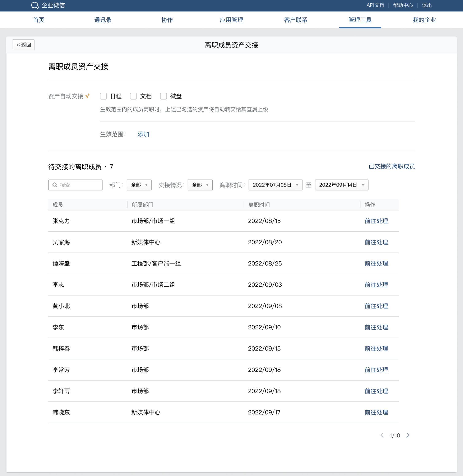
Task: Enable the 日程 checkbox
Action: point(103,96)
